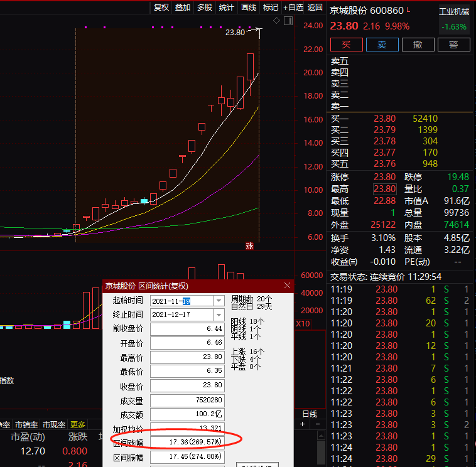Open the 更多 tab

pyautogui.click(x=78, y=425)
